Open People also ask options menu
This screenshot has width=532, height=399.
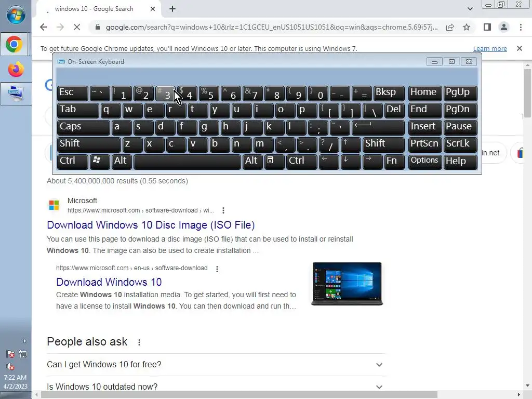(139, 342)
